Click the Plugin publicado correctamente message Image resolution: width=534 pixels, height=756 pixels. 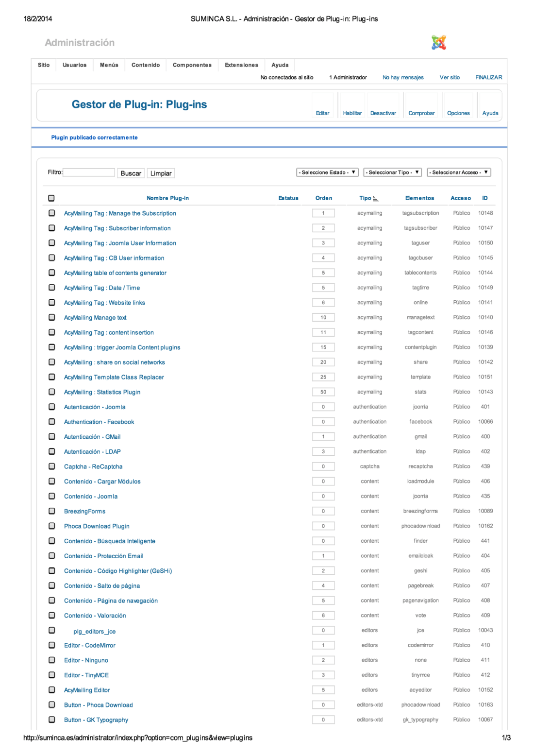94,137
